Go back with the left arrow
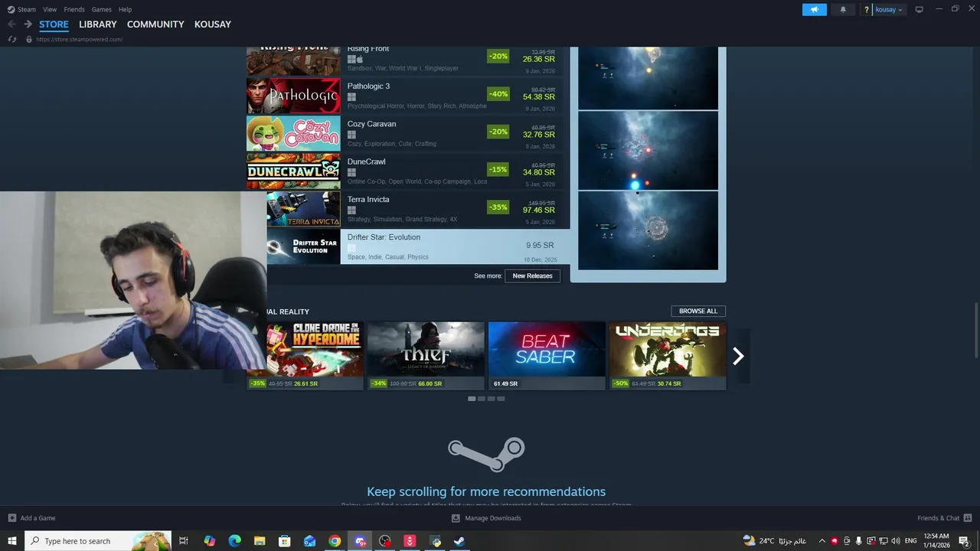Viewport: 980px width, 551px height. pyautogui.click(x=11, y=24)
